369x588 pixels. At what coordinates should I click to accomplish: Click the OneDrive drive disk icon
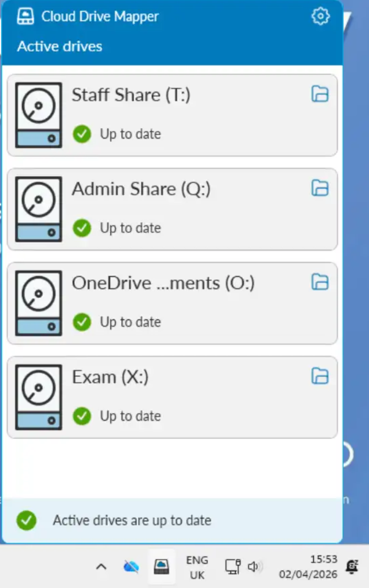(x=39, y=303)
